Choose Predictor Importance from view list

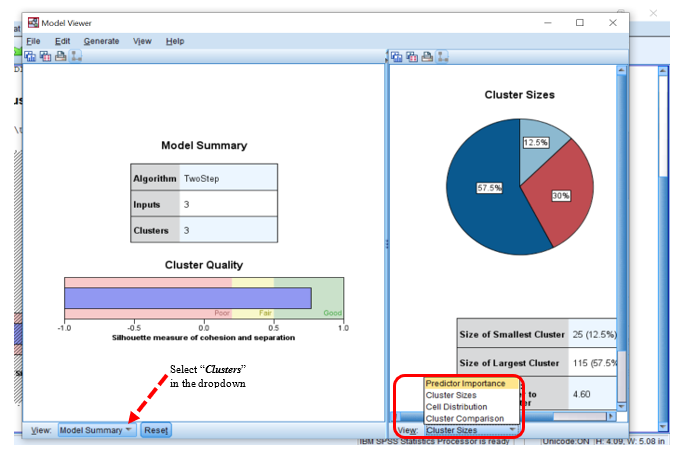[x=471, y=384]
